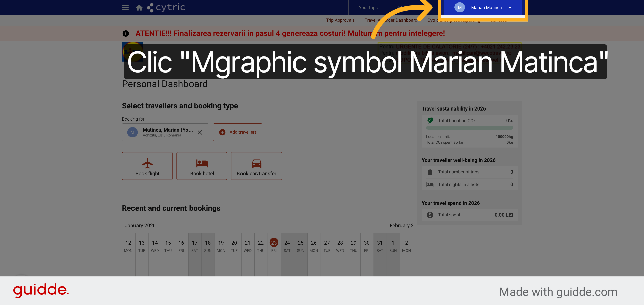
Task: Click the Total Location CO2 progress bar
Action: [x=469, y=128]
